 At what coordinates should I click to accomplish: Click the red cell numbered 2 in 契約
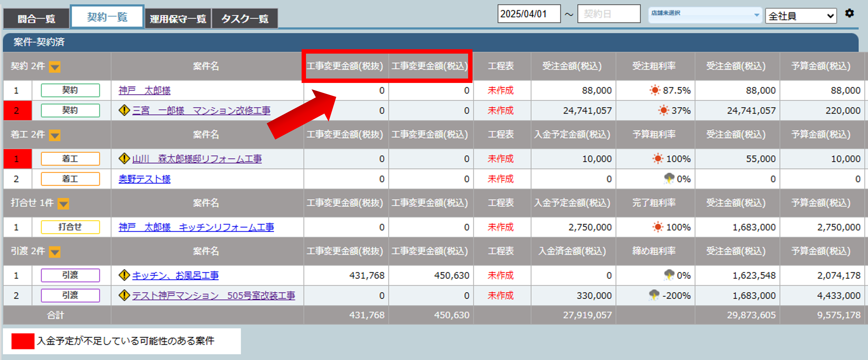(x=17, y=110)
